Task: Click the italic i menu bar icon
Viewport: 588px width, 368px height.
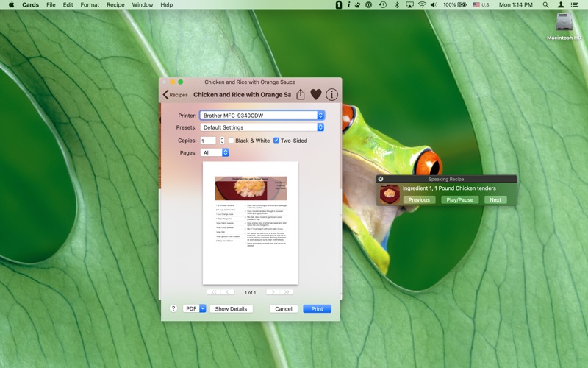Action: [x=348, y=4]
